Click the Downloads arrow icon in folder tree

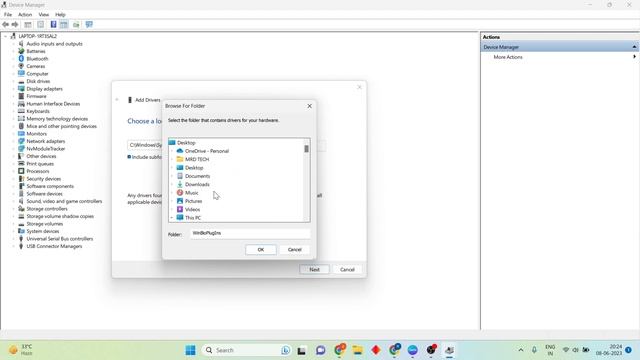tap(180, 184)
